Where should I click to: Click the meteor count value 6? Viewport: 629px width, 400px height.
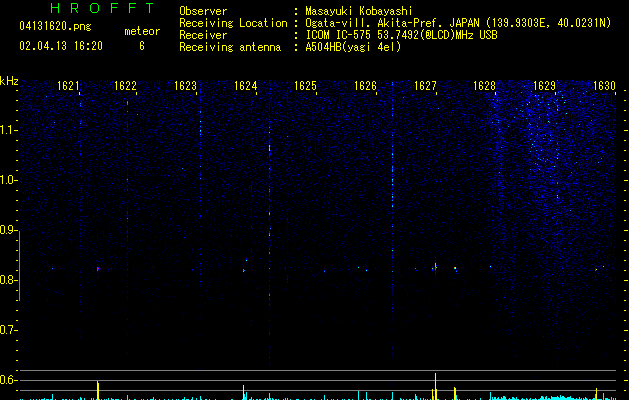click(142, 46)
